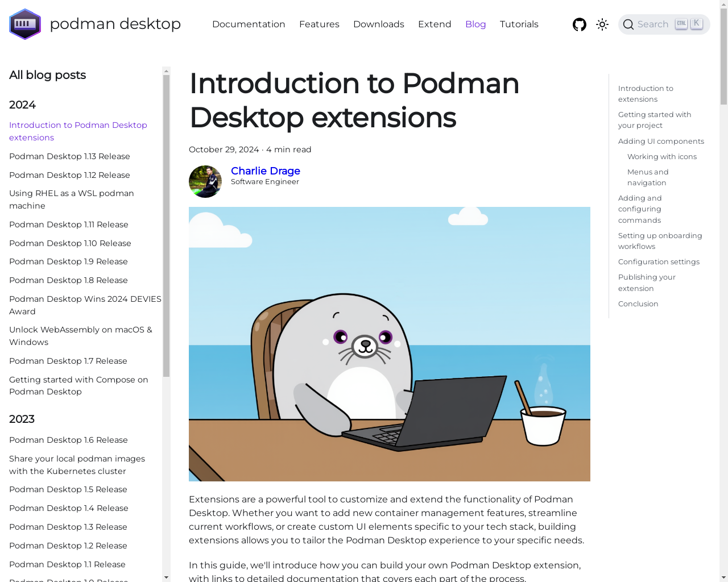Open 'Getting started with Compose on Podman Desktop'

(x=78, y=385)
